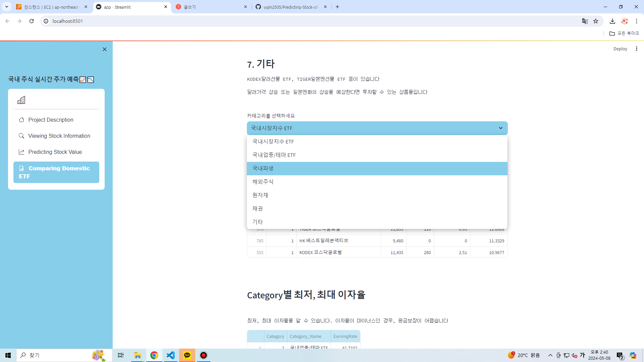
Task: Select 원자재 category option
Action: tap(260, 195)
